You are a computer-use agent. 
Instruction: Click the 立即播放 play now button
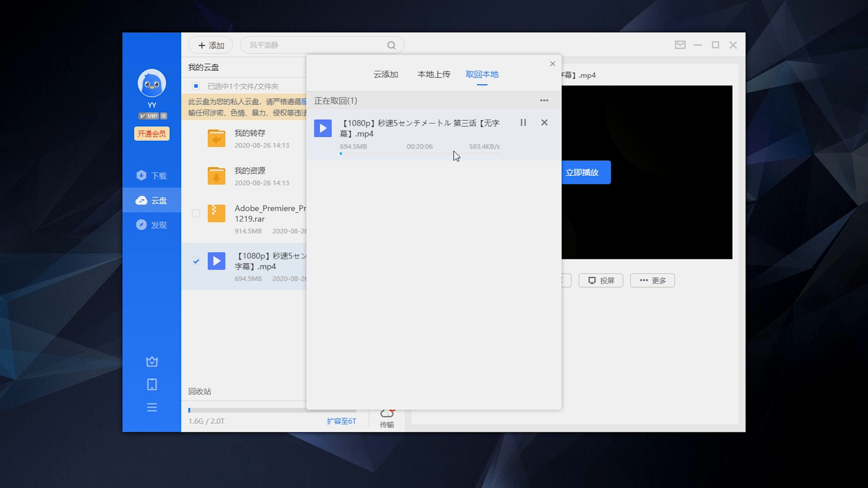tap(586, 172)
